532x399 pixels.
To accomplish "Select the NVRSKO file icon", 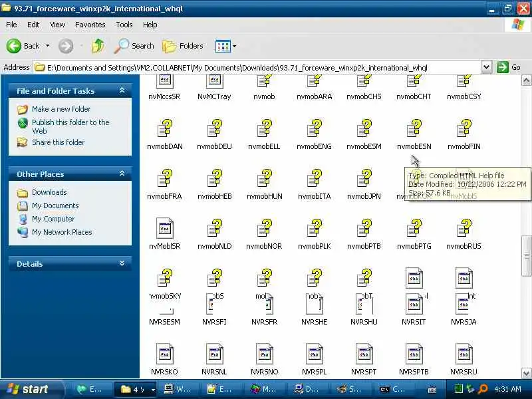I will (x=164, y=354).
